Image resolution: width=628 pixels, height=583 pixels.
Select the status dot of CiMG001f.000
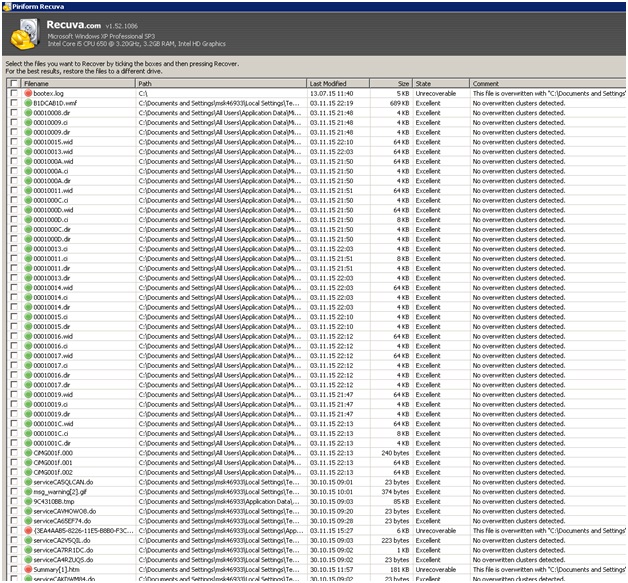click(x=28, y=453)
